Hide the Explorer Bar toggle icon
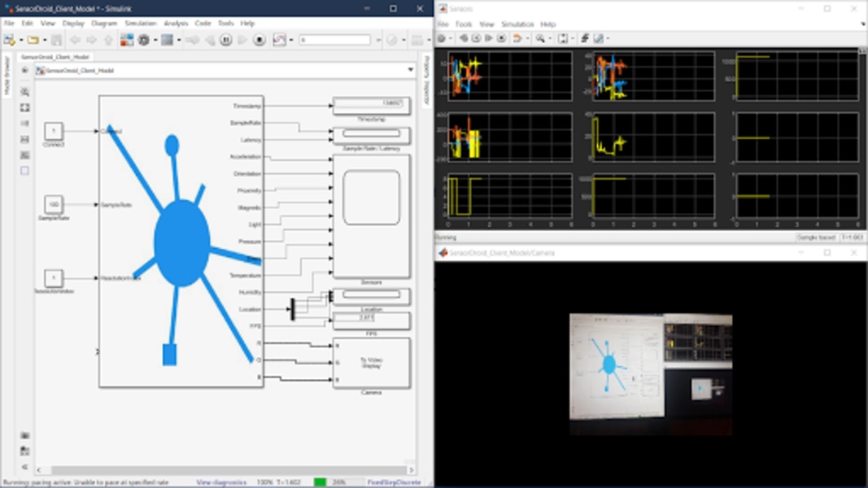 coord(25,71)
